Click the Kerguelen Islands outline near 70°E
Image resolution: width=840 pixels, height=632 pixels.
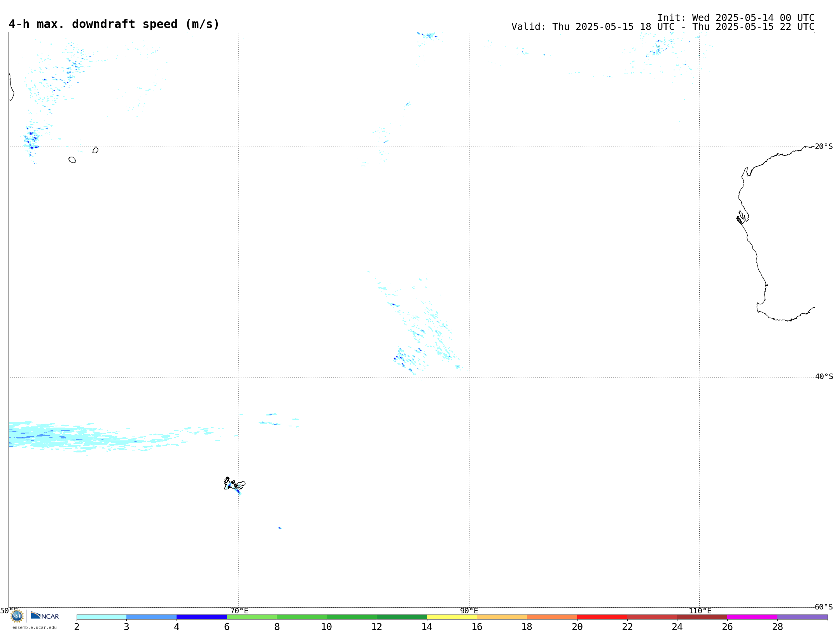(234, 484)
